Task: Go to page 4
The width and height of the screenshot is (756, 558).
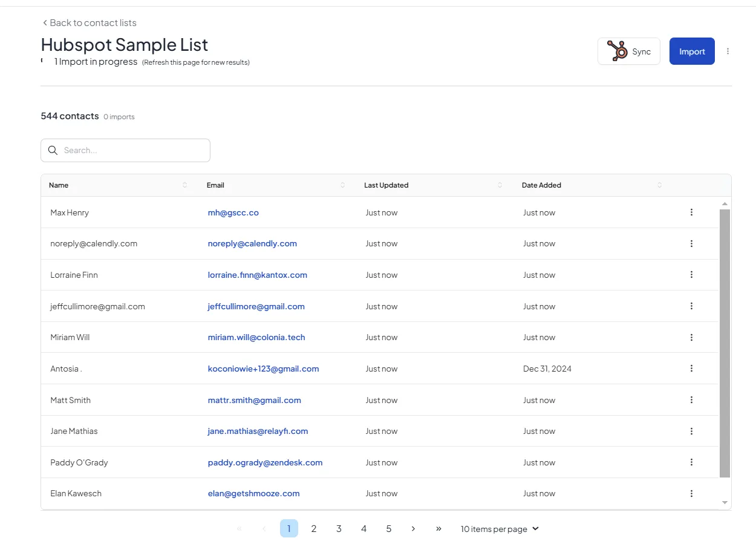Action: click(x=363, y=529)
